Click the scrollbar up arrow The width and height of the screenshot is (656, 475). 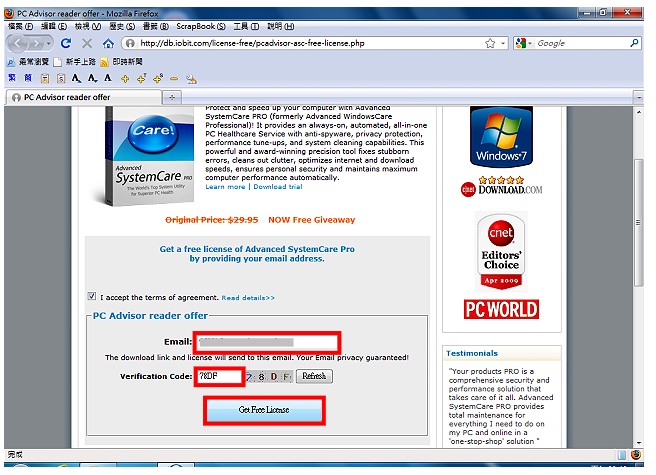point(638,112)
